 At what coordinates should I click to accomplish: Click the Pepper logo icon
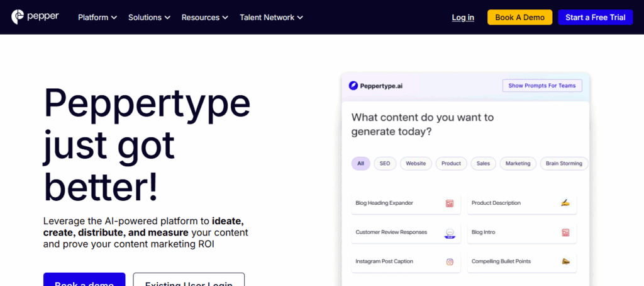coord(18,17)
